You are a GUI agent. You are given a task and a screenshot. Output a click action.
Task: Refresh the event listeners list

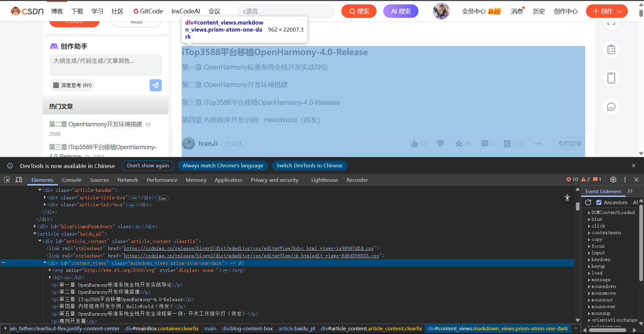tap(588, 202)
